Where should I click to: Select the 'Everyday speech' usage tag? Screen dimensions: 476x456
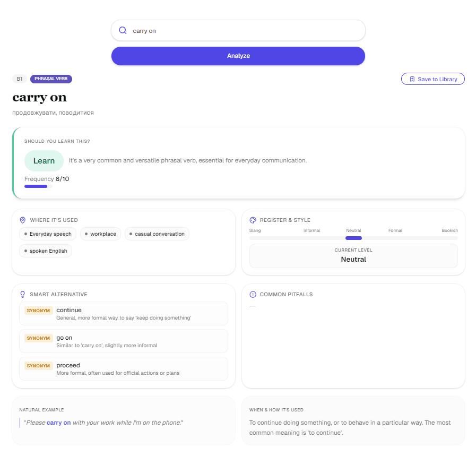[47, 234]
